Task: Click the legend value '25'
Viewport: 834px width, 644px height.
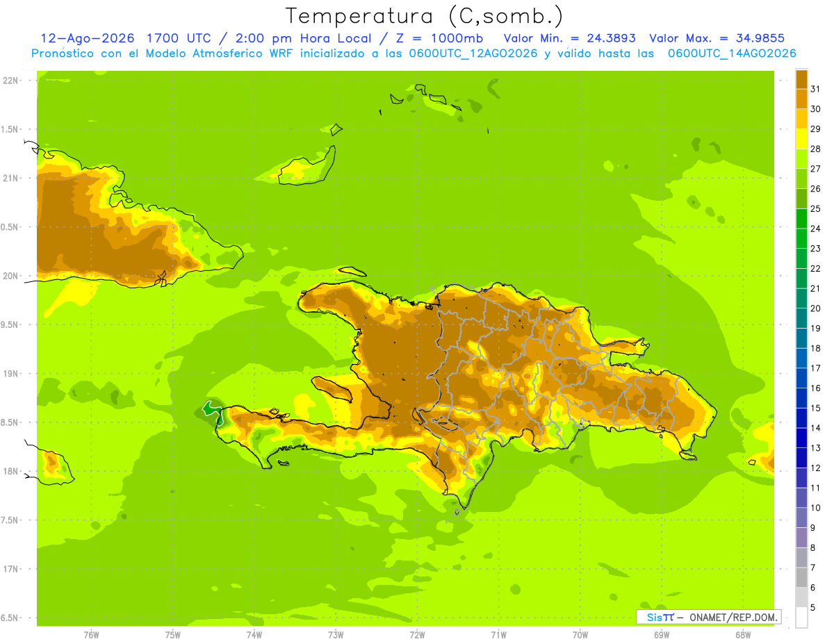Action: click(816, 208)
